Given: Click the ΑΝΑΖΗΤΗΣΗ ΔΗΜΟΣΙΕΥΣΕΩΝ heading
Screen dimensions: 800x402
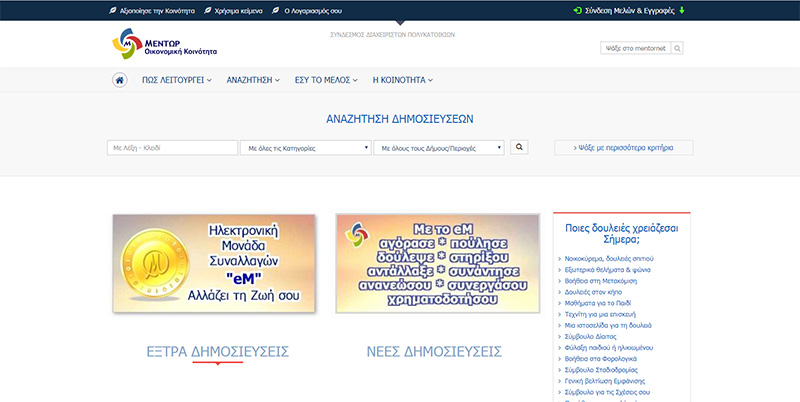Looking at the screenshot, I should click(x=400, y=119).
